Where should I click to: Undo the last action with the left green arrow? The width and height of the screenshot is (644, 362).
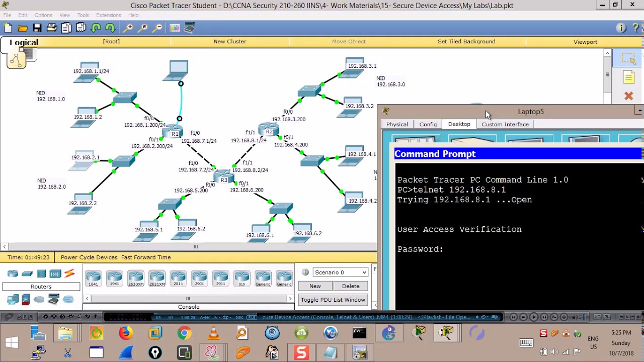(96, 28)
